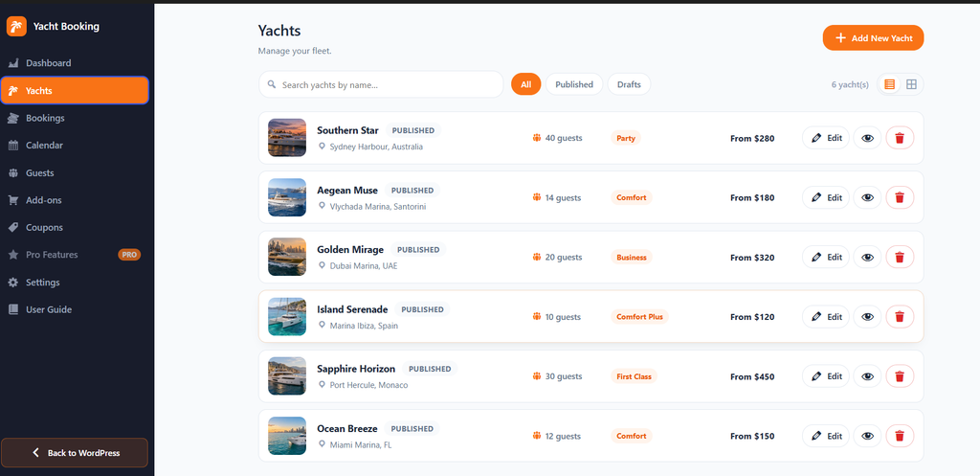
Task: Switch to grid view layout
Action: pyautogui.click(x=911, y=84)
